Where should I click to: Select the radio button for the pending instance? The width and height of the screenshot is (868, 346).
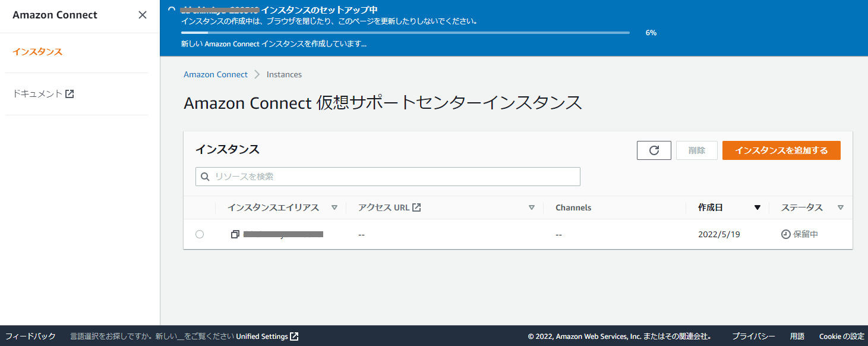coord(200,234)
